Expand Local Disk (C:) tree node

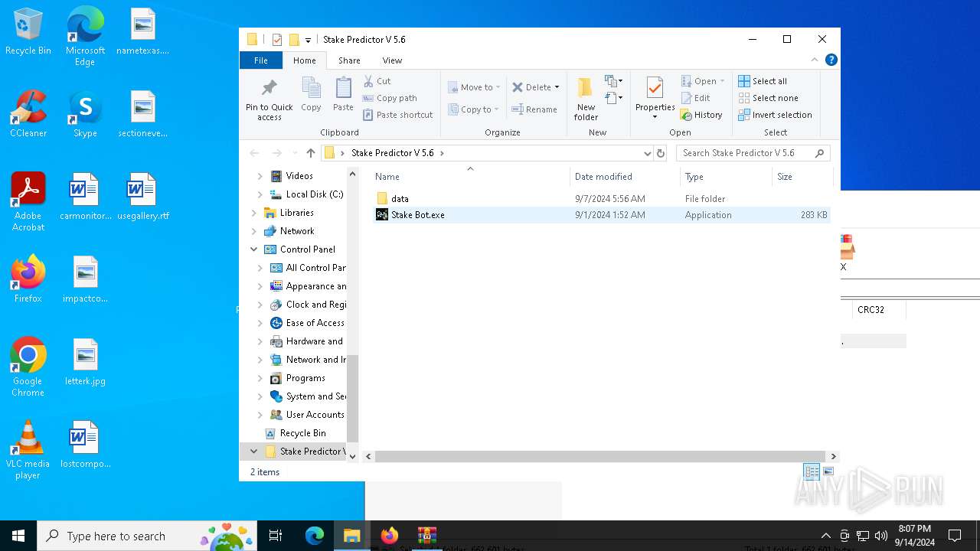click(x=260, y=194)
